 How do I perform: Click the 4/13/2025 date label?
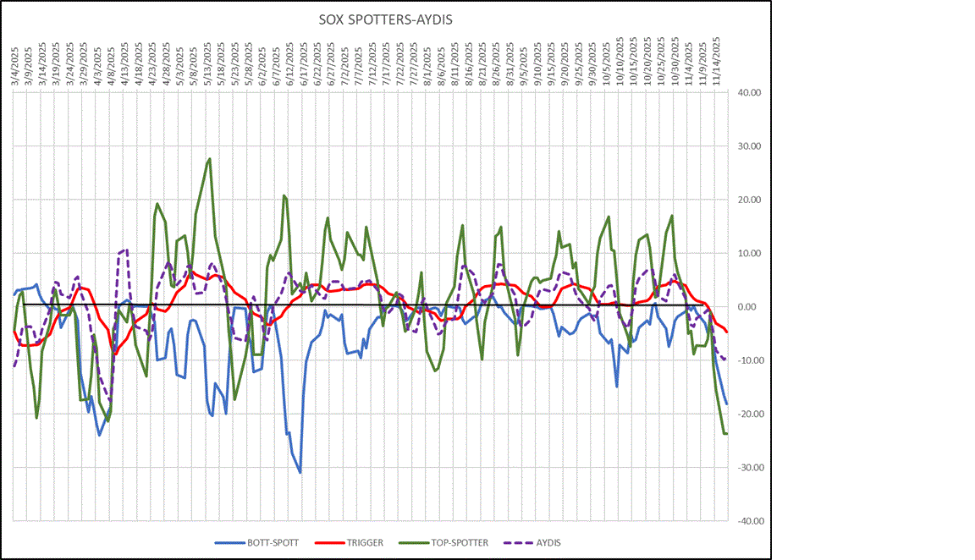pos(124,64)
